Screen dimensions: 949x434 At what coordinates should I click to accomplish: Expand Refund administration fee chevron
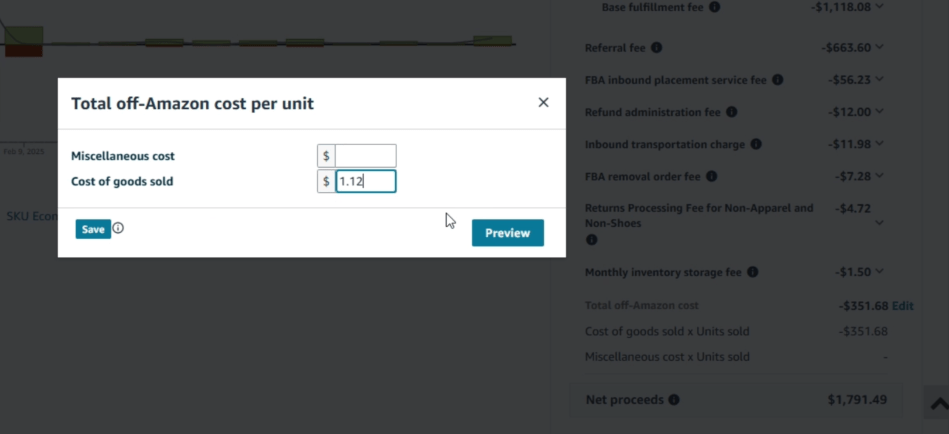pos(879,112)
